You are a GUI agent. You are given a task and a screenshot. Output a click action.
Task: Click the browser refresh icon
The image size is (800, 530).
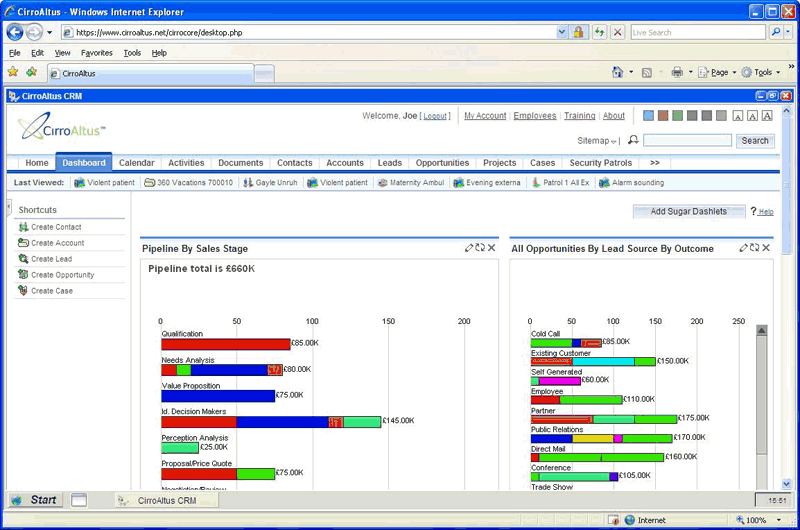[x=599, y=32]
